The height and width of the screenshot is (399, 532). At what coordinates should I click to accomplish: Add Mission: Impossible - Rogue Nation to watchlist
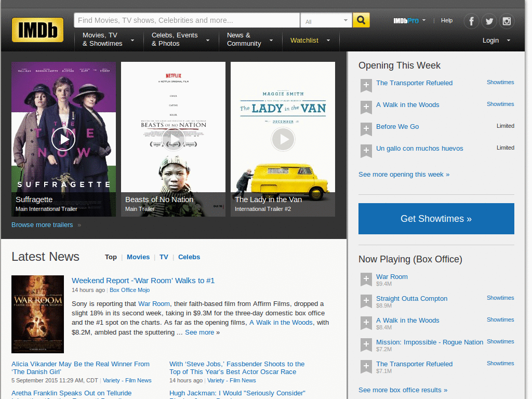pos(366,345)
